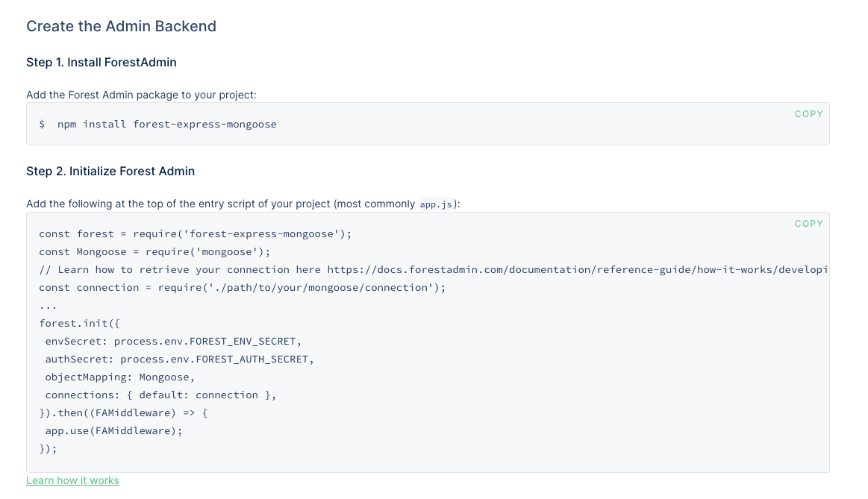868x499 pixels.
Task: Copy the forest.init code snippet
Action: tap(808, 224)
